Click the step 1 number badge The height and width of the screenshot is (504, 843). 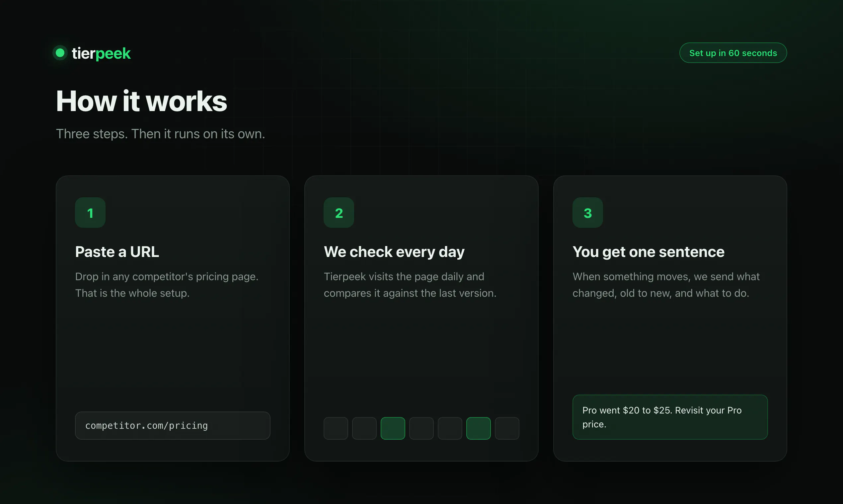click(90, 213)
